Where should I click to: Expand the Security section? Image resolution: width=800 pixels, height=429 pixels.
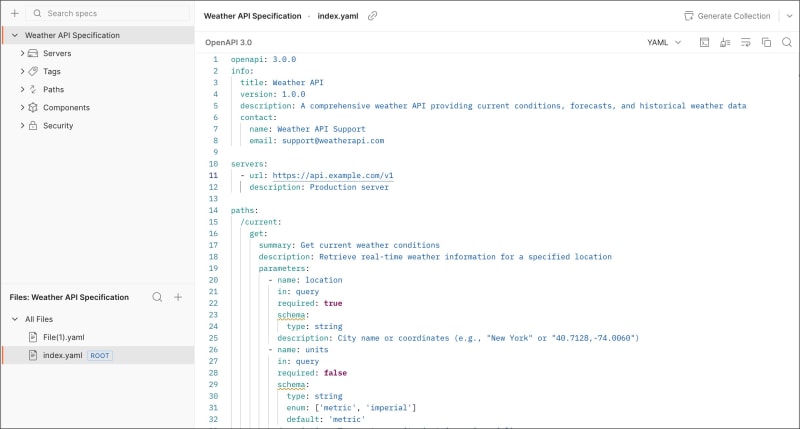[x=22, y=125]
